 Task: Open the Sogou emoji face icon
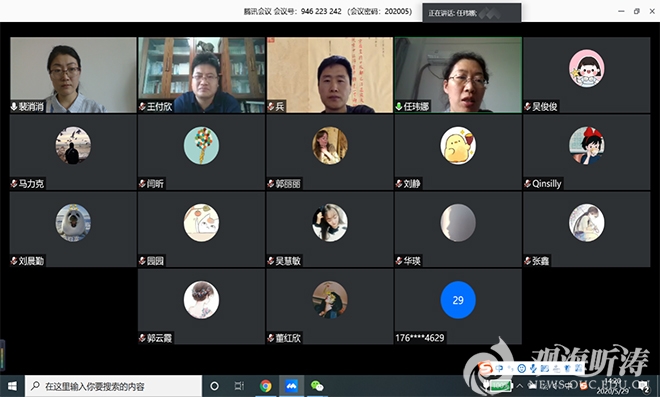pos(522,368)
